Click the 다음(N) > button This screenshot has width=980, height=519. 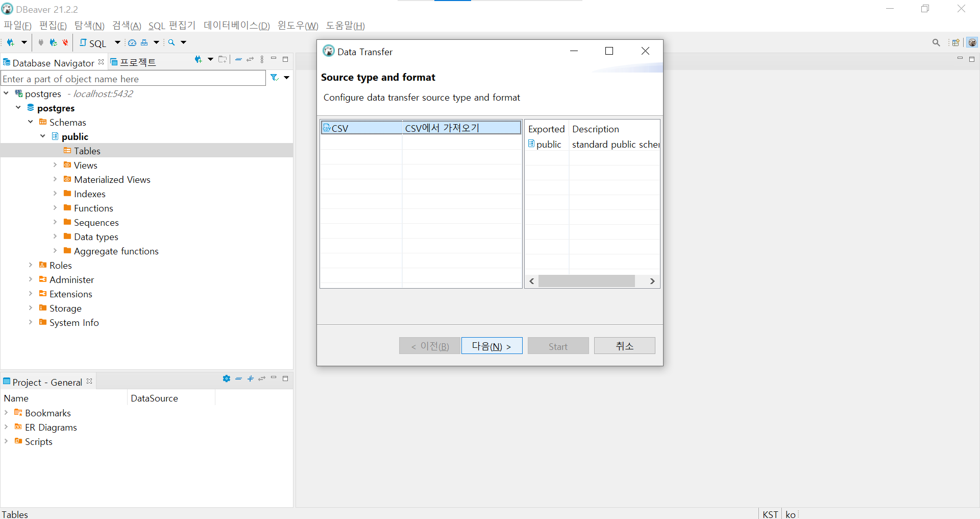(492, 346)
